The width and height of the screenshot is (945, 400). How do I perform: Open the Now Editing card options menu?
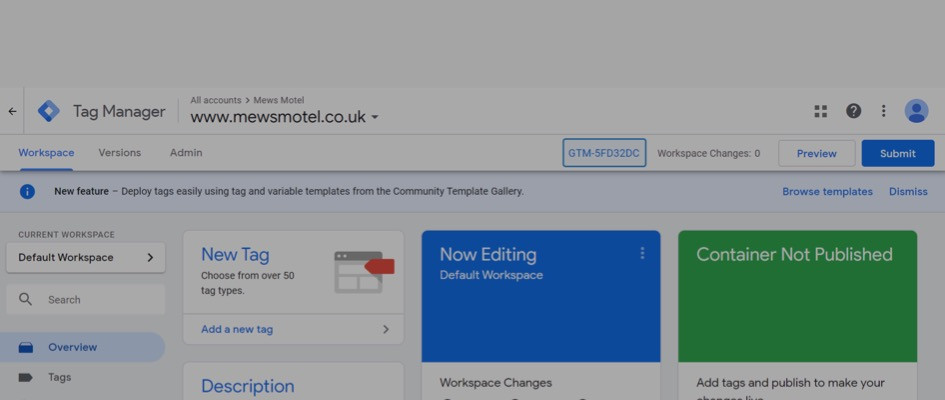[642, 254]
